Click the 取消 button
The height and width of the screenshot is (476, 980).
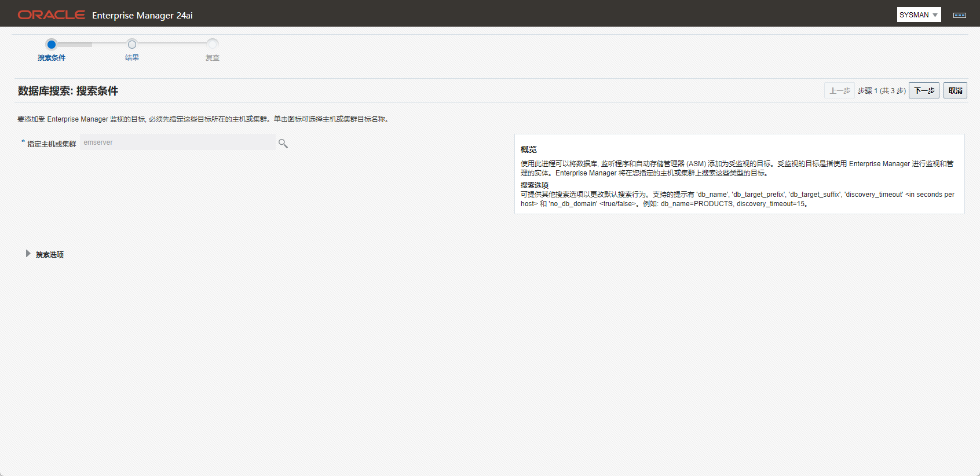955,90
